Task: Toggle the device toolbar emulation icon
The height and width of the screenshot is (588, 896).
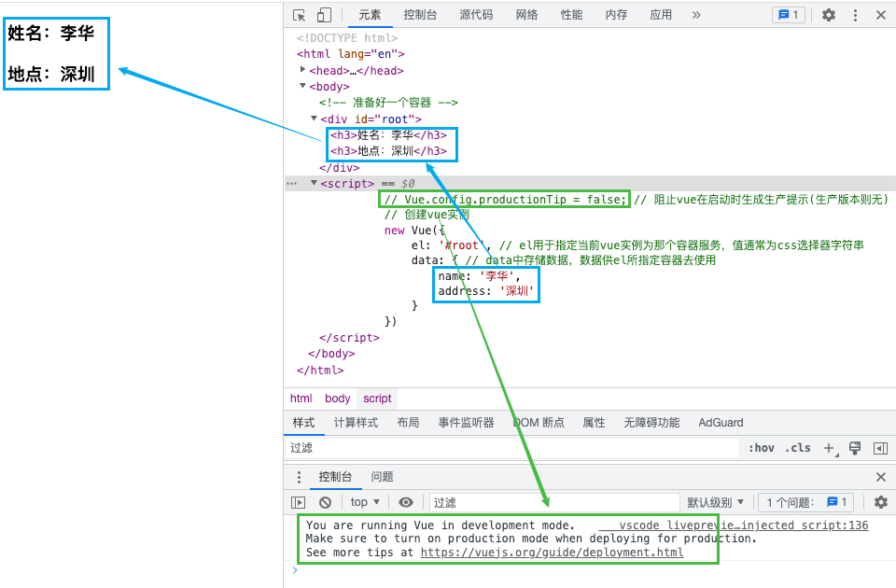Action: pyautogui.click(x=324, y=15)
